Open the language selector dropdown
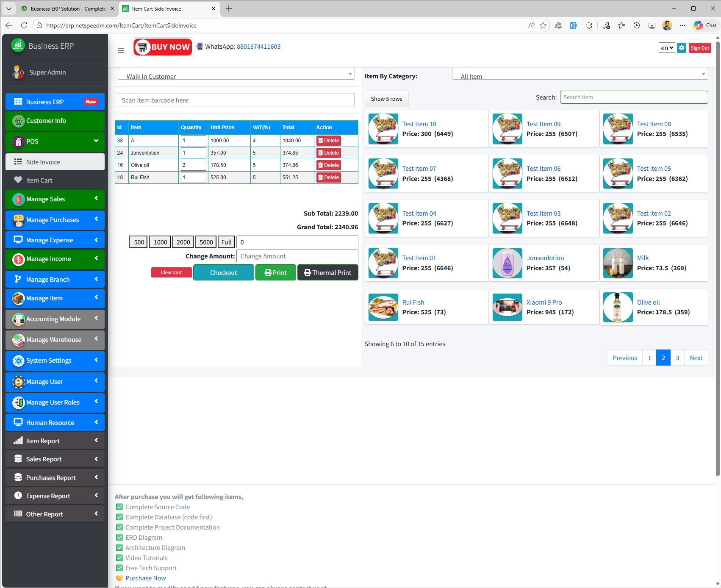 point(666,48)
